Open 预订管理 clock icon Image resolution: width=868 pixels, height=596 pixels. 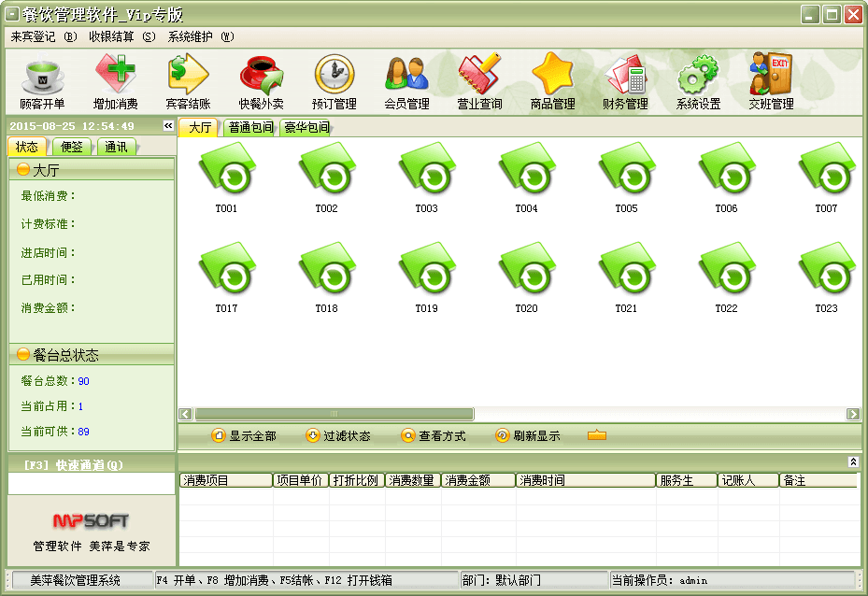pyautogui.click(x=334, y=74)
